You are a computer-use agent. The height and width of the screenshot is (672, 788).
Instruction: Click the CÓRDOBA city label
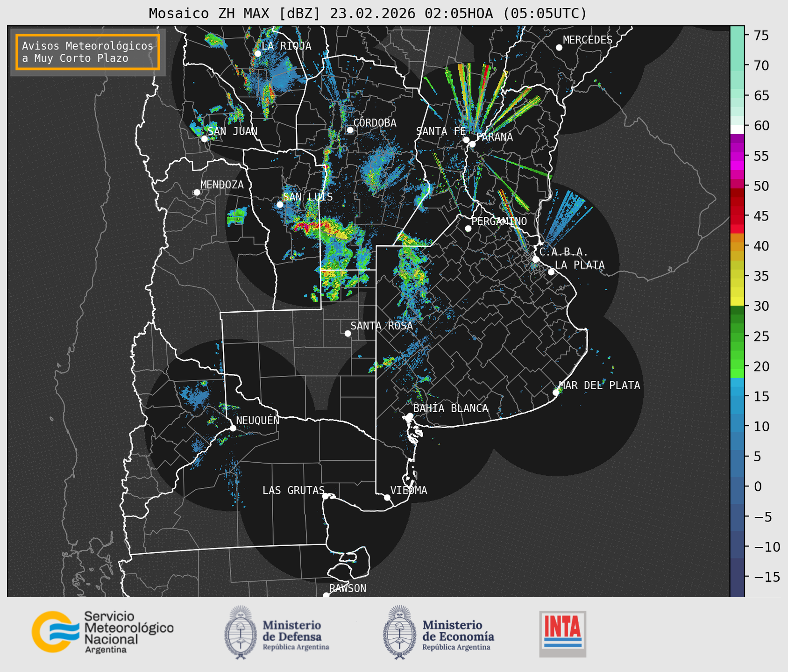375,123
